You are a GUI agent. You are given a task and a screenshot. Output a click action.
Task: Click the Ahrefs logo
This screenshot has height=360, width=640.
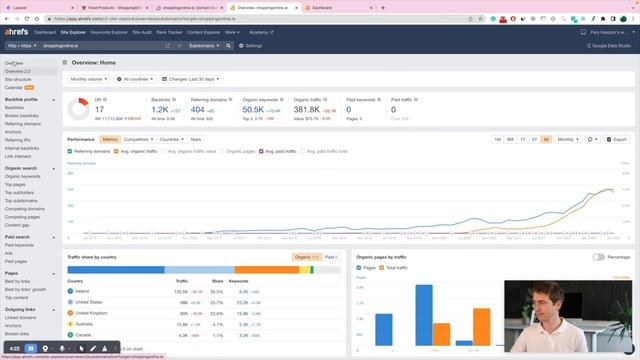[16, 32]
